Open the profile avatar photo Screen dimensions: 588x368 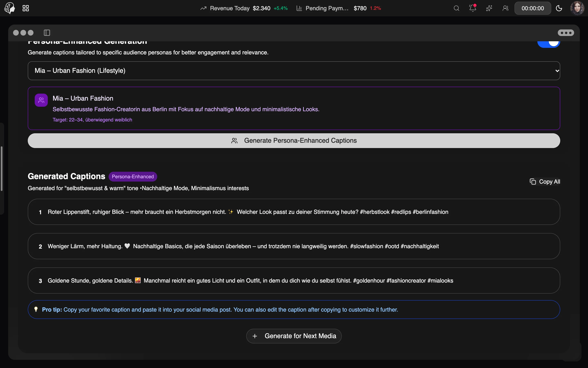[577, 8]
